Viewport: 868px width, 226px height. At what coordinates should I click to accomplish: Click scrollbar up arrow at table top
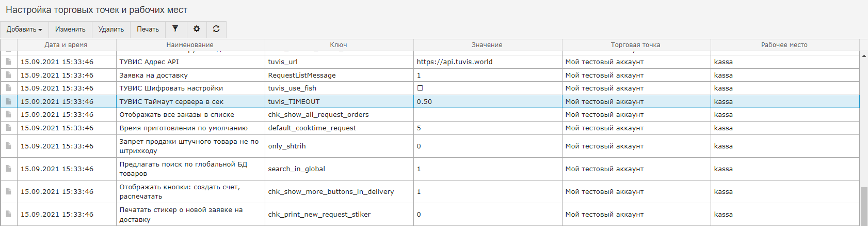point(864,56)
